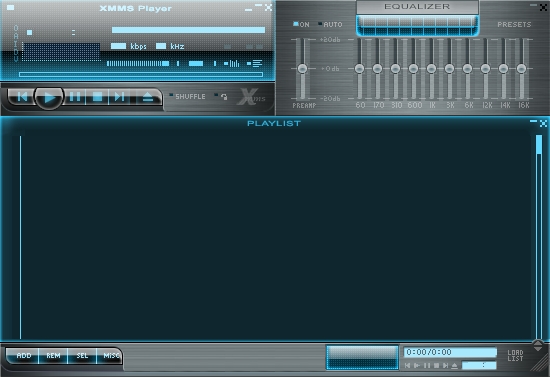Click the 12K equalizer band slider
Image resolution: width=550 pixels, height=377 pixels.
pyautogui.click(x=485, y=68)
